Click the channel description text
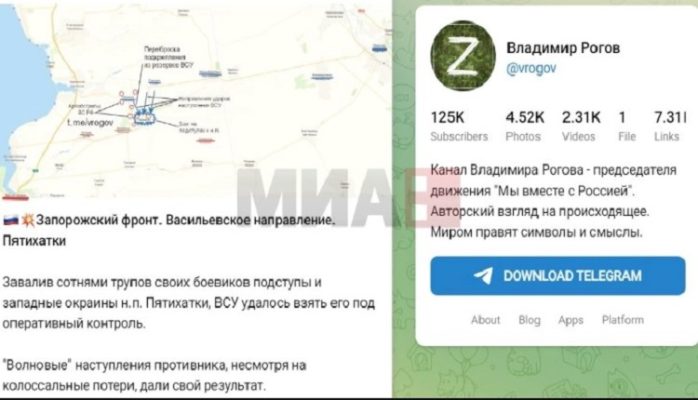Image resolution: width=698 pixels, height=400 pixels. [553, 201]
